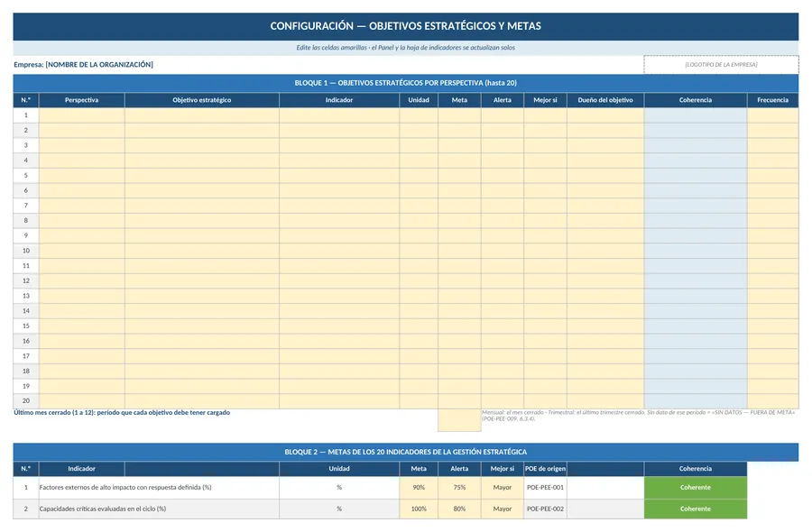Select the Objetivo estratégico cell in Bloque 1 row 2
Viewport: 812px width, 532px height.
202,131
